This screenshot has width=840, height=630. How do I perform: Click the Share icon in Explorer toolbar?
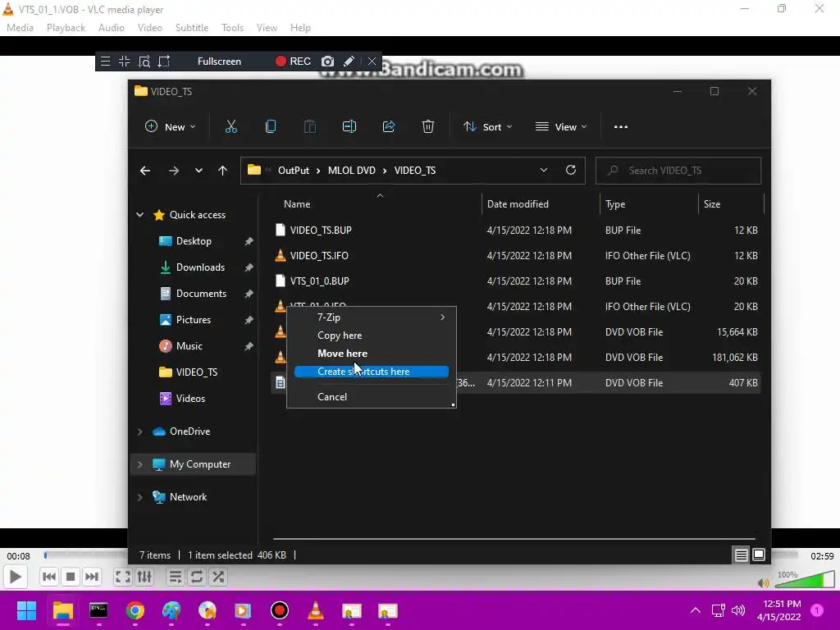pyautogui.click(x=388, y=126)
